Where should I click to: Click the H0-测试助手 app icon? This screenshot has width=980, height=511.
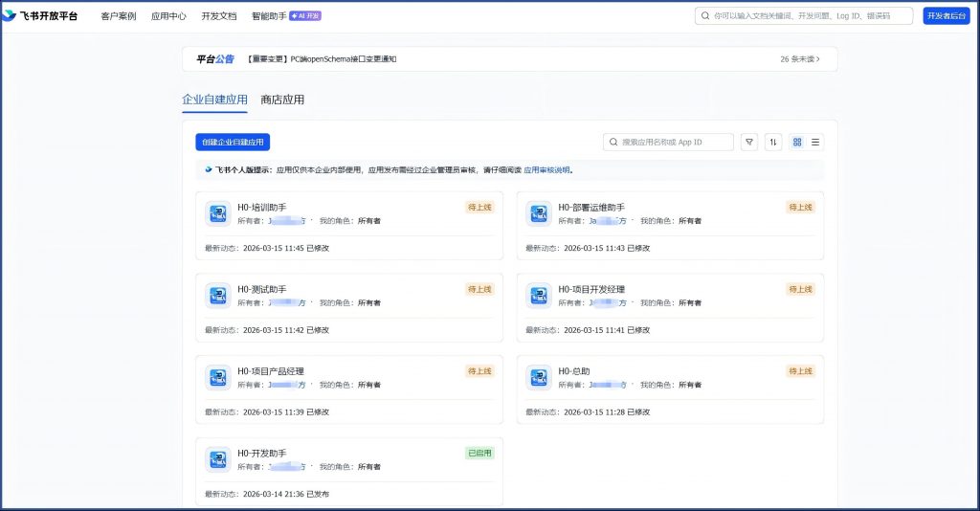217,296
